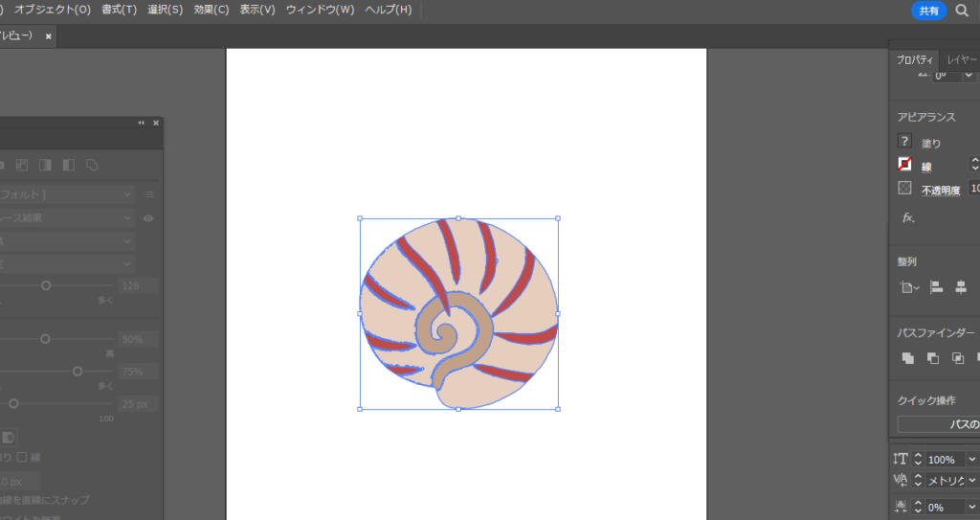The width and height of the screenshot is (980, 520).
Task: Click the 共有 share button
Action: tap(928, 11)
